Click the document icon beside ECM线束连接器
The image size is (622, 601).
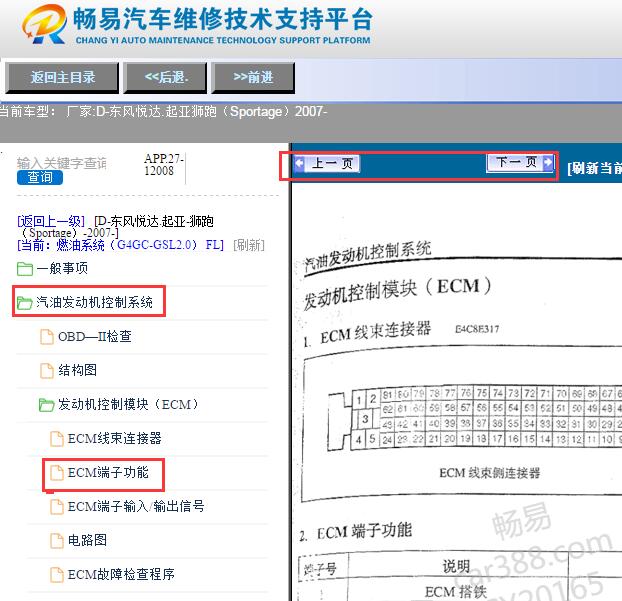57,439
